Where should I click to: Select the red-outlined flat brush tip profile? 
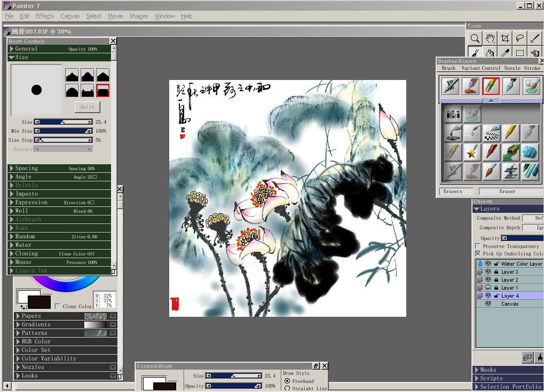coord(103,91)
